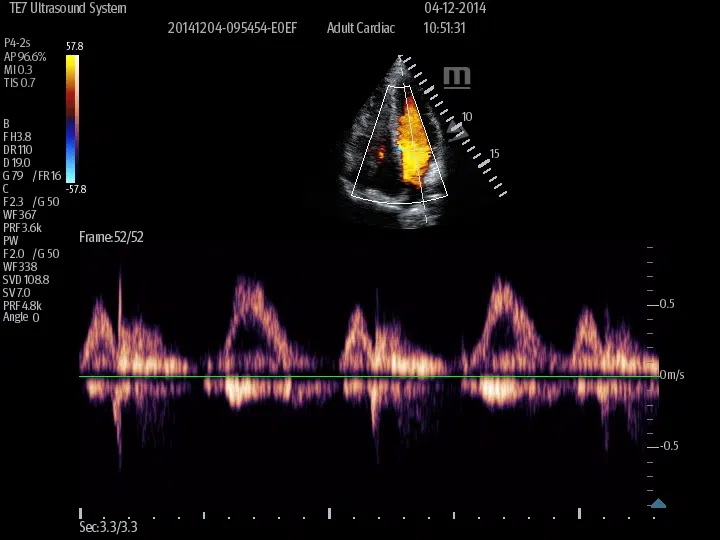This screenshot has width=720, height=540.
Task: Click the TE7 Ultrasound System title
Action: [x=68, y=8]
